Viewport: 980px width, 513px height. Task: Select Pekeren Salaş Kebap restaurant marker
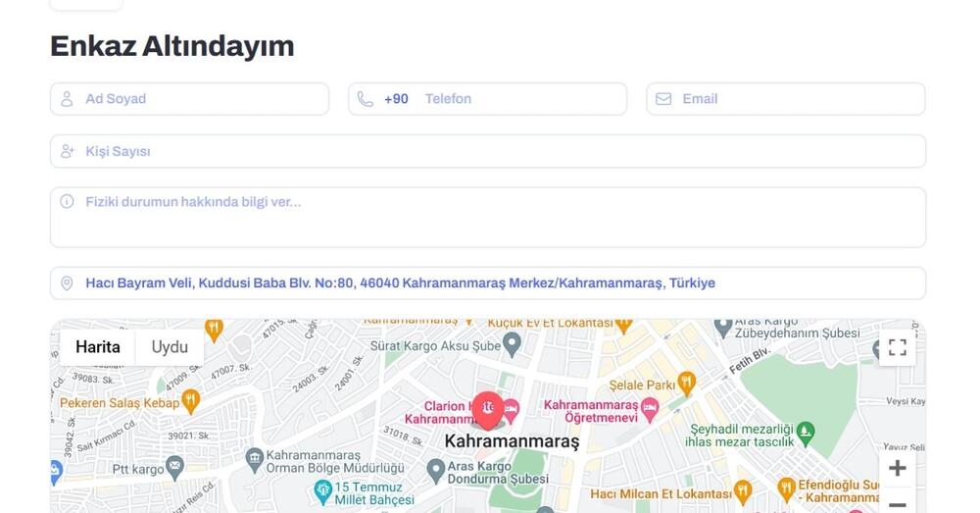tap(191, 400)
